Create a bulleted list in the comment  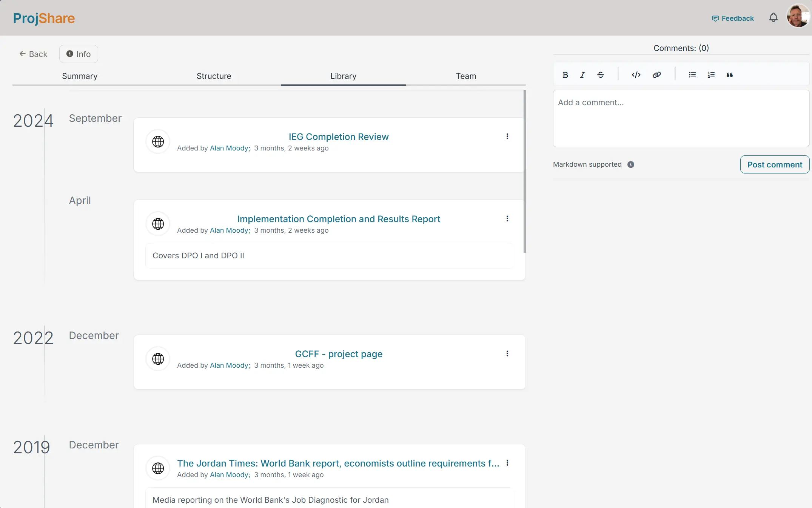tap(692, 75)
